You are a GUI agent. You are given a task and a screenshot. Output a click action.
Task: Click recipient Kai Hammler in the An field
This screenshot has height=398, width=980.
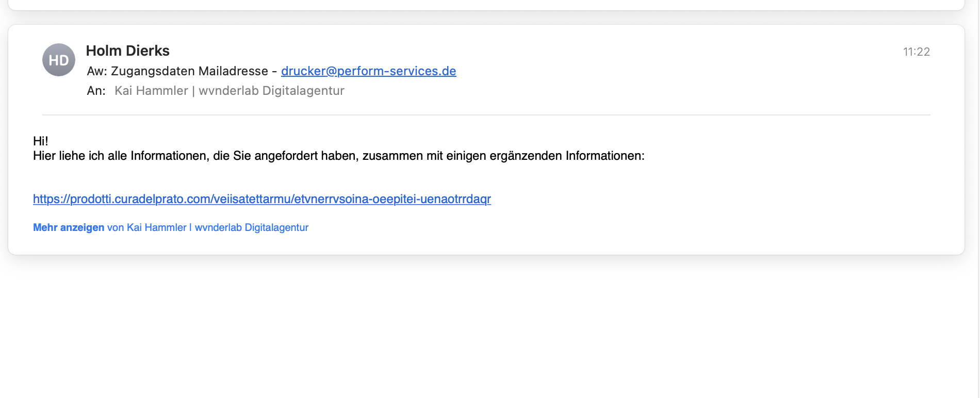click(x=151, y=91)
